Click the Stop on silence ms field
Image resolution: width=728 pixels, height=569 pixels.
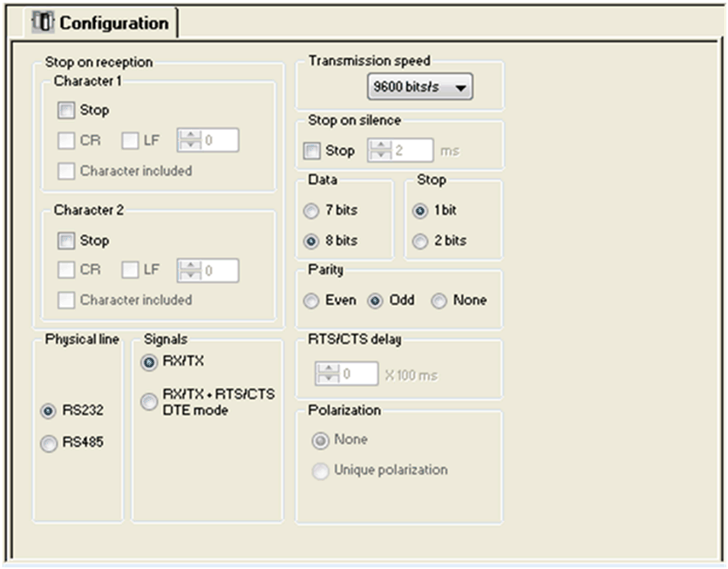[x=400, y=150]
